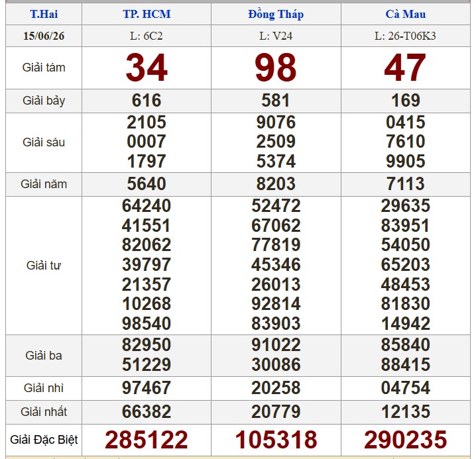Select Giải sáu number 9076
Viewport: 476px width, 459px height.
point(276,123)
